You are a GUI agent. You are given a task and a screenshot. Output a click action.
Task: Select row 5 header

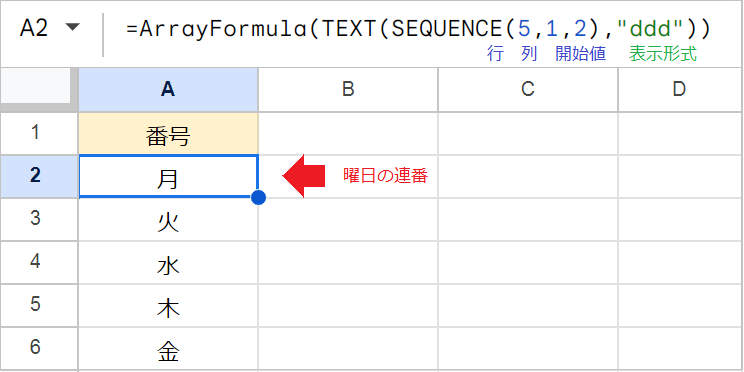tap(39, 306)
